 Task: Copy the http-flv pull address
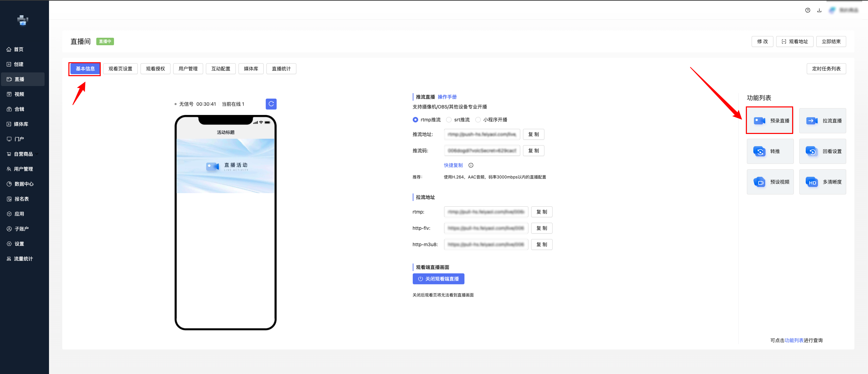coord(541,228)
